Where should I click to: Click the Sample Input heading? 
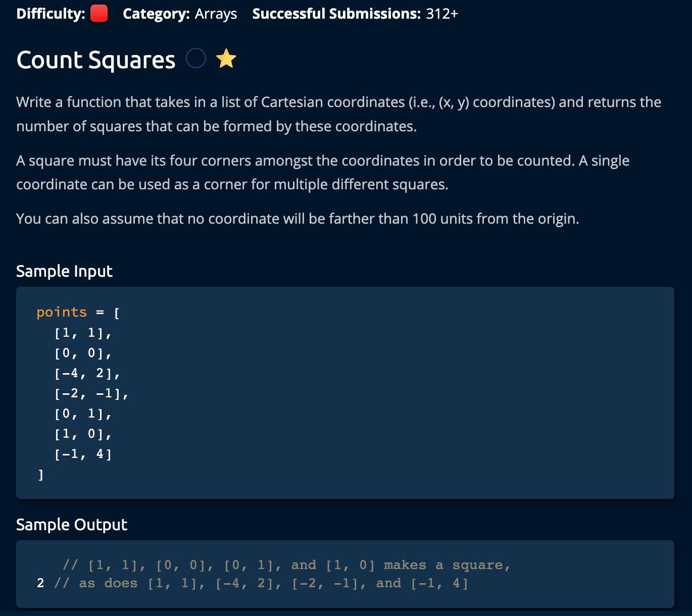(x=64, y=271)
